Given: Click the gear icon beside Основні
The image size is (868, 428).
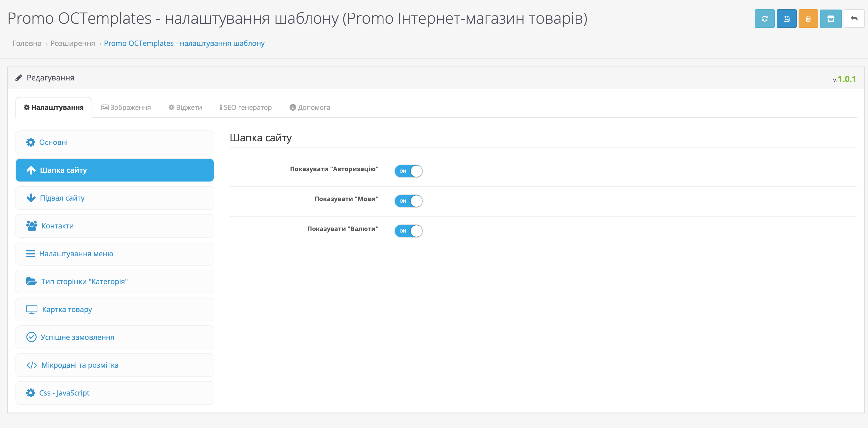Looking at the screenshot, I should [x=31, y=142].
